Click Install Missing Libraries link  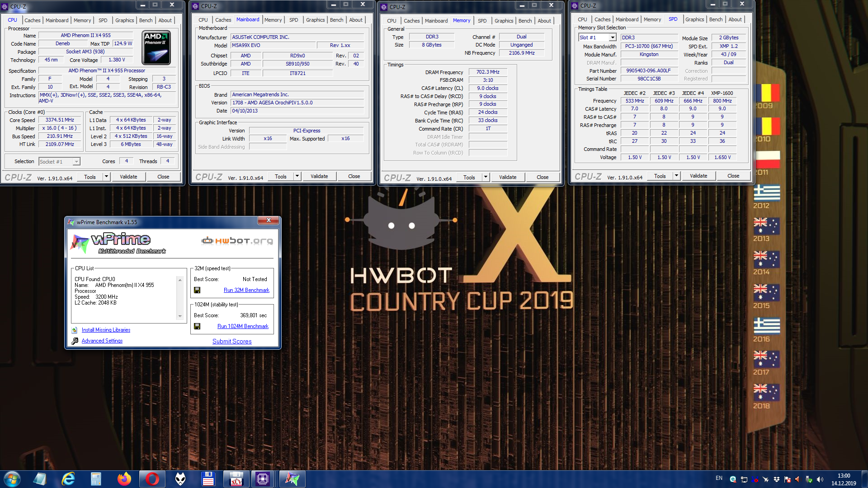pyautogui.click(x=106, y=330)
